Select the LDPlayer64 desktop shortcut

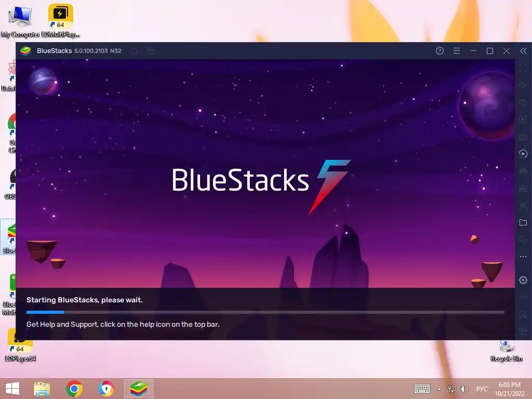coord(20,345)
